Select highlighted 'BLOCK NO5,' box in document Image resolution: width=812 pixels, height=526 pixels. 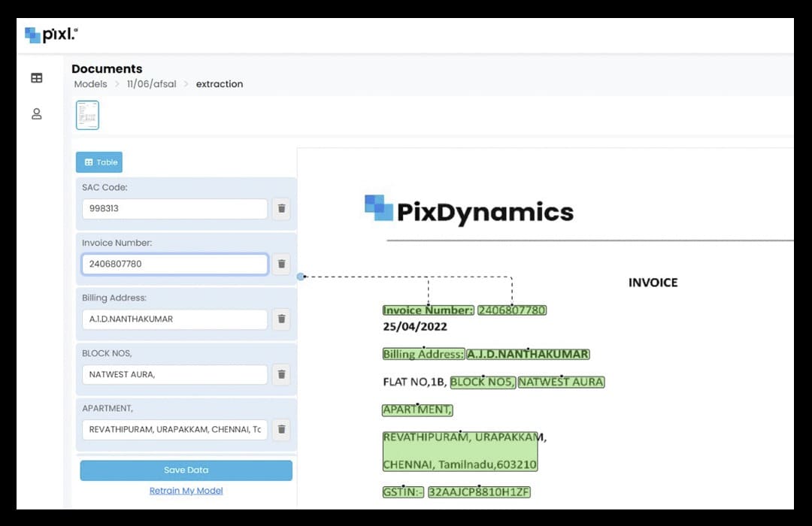483,382
